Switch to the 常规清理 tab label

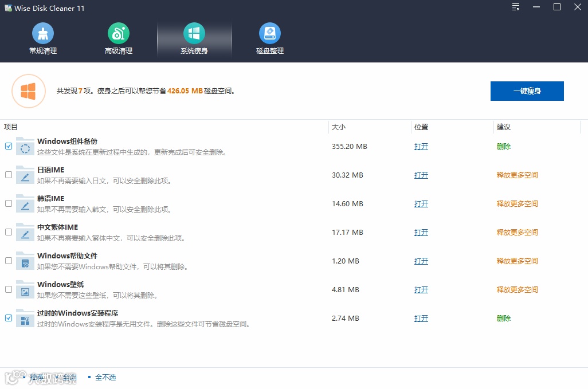tap(43, 51)
